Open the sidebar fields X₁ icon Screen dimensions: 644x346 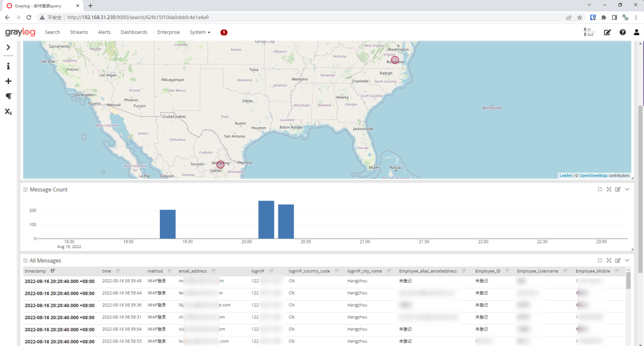[x=8, y=112]
